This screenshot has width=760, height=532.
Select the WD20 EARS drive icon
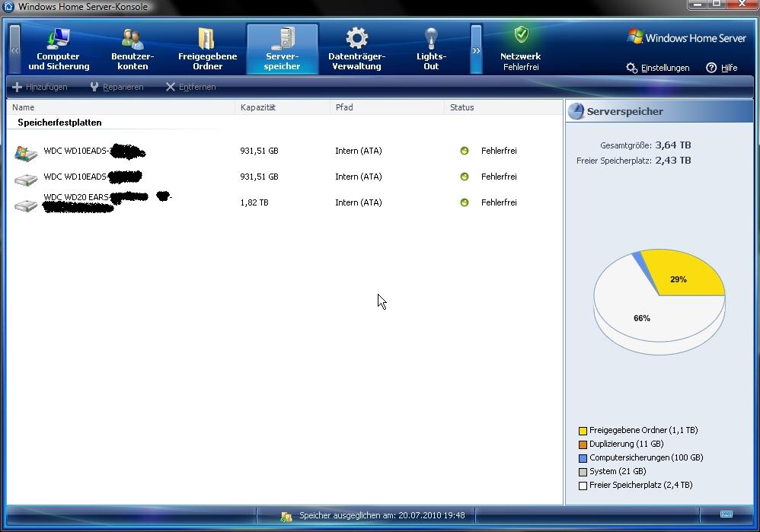point(26,205)
